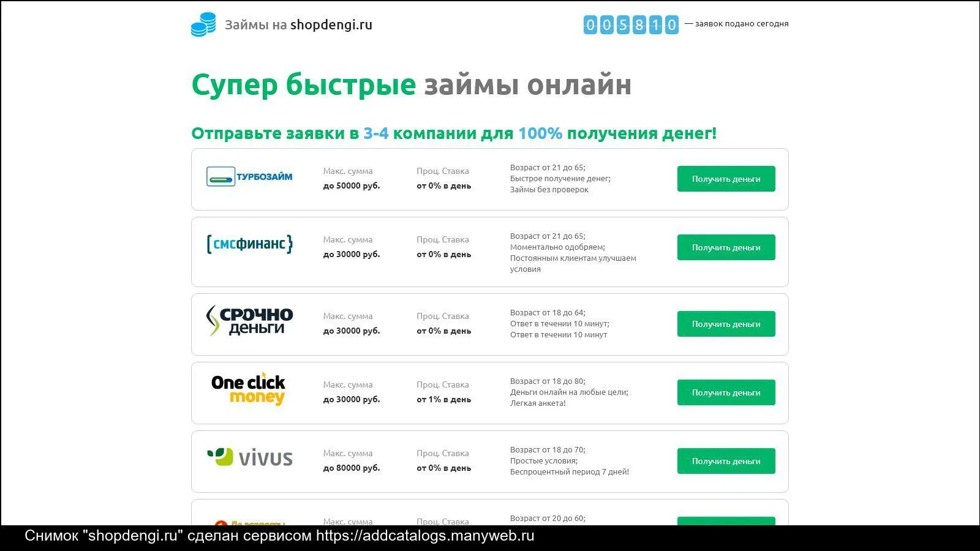Select Получить деньги for One click money
Viewport: 980px width, 551px height.
click(x=726, y=392)
